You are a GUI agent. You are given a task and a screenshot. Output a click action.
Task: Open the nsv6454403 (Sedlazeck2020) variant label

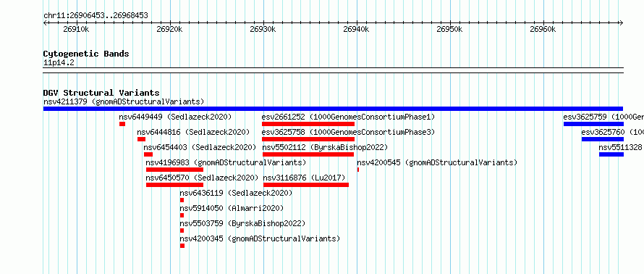click(x=200, y=147)
